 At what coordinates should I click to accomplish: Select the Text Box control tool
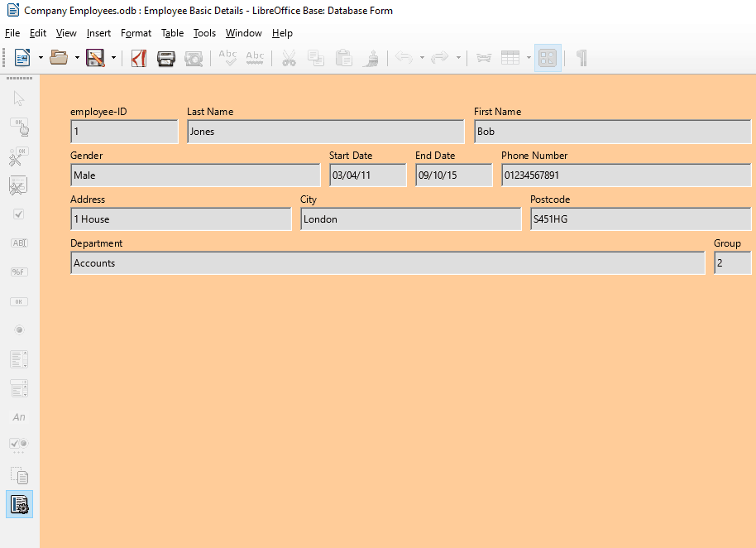pyautogui.click(x=19, y=243)
